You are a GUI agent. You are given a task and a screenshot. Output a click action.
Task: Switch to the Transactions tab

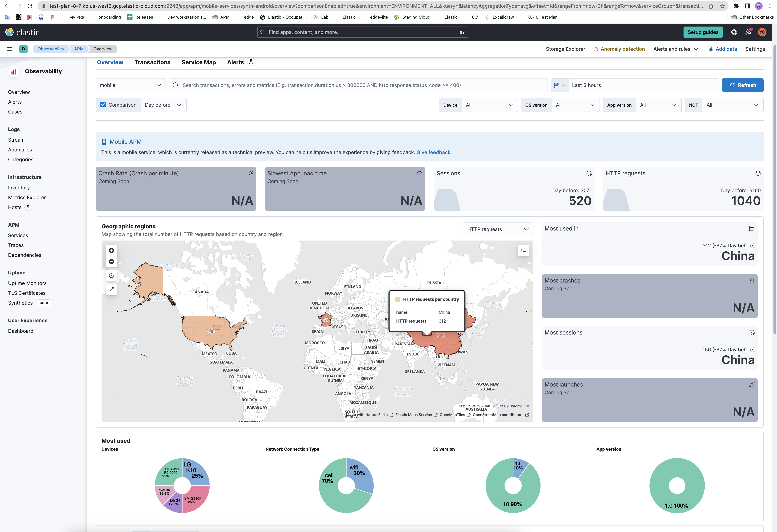[153, 62]
